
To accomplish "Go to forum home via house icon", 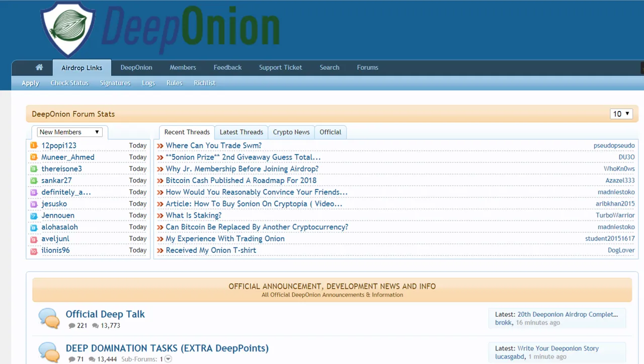I will coord(39,67).
